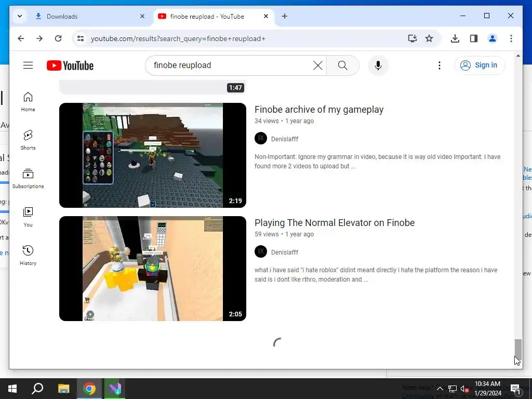Close the finobe reupload YouTube tab
This screenshot has height=399, width=532.
[x=266, y=16]
